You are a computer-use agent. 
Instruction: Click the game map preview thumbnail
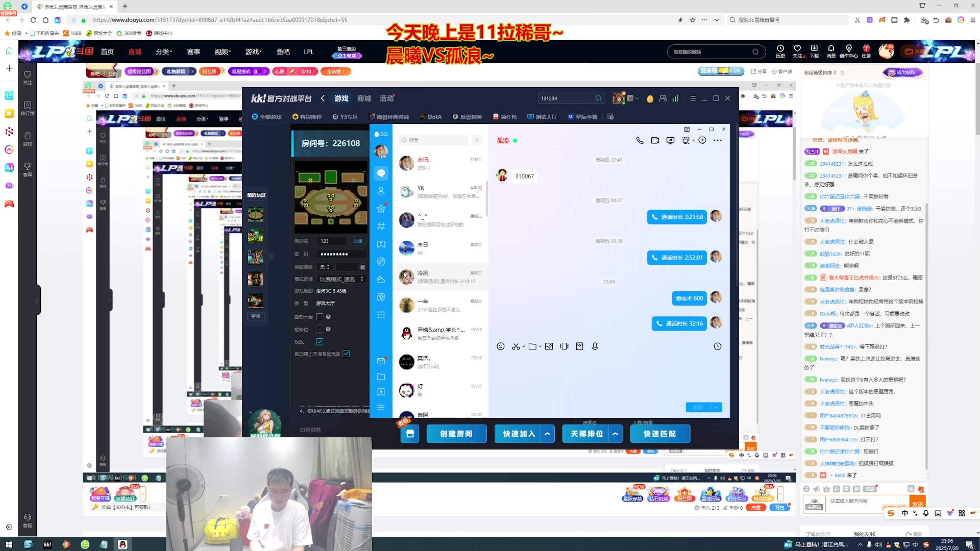coord(331,197)
